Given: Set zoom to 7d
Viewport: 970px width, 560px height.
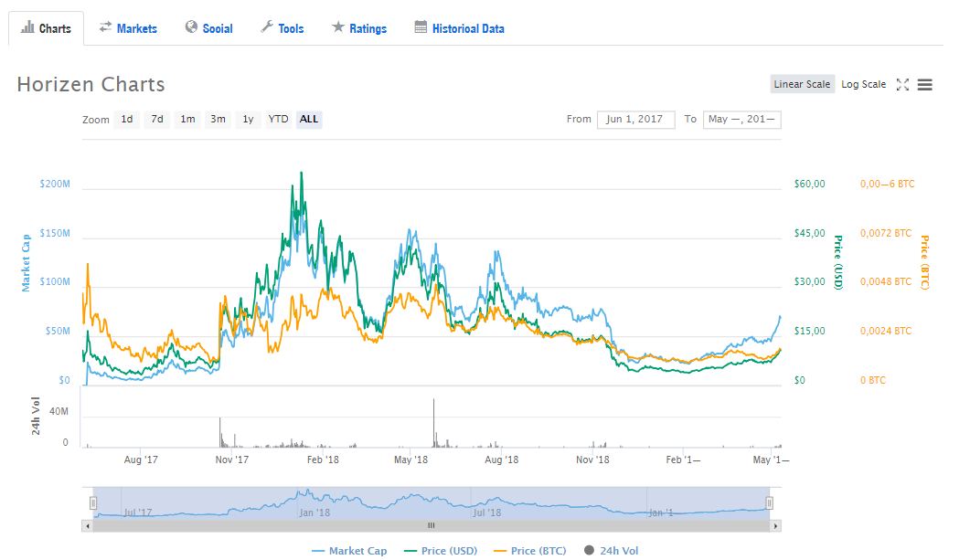Looking at the screenshot, I should tap(157, 120).
